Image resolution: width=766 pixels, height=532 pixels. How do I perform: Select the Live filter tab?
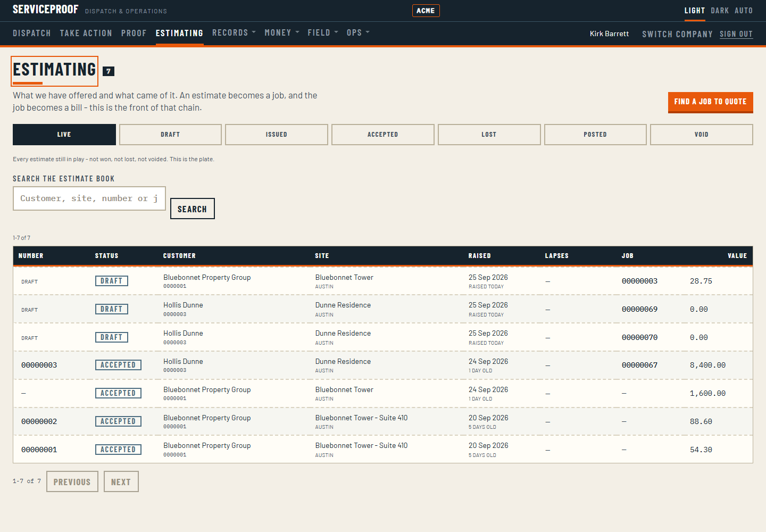[x=64, y=135]
